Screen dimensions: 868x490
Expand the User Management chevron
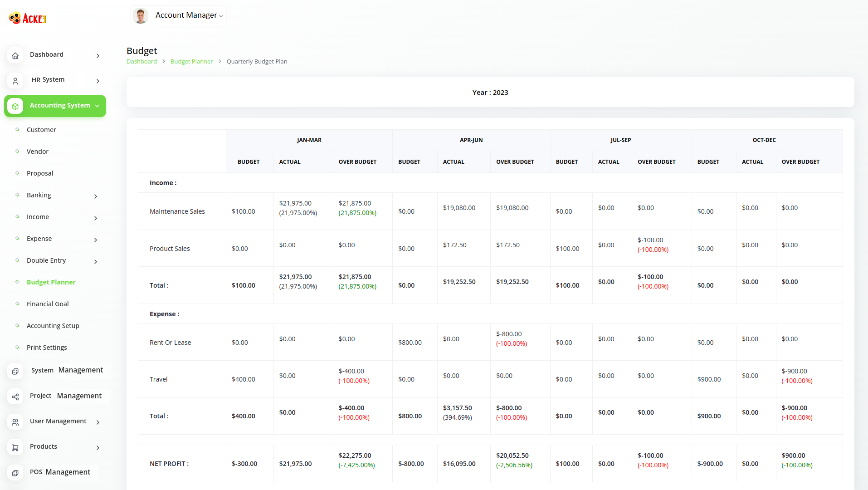click(98, 422)
